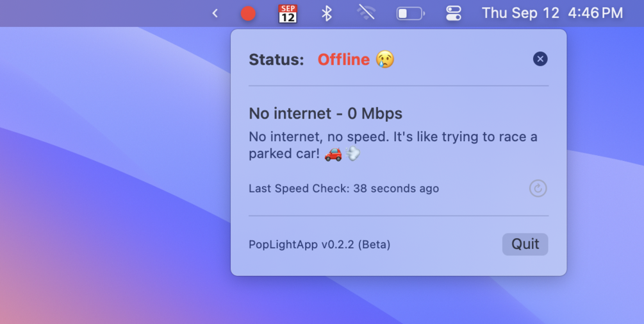Collapse hidden menu bar items with left chevron
644x324 pixels.
coord(215,13)
